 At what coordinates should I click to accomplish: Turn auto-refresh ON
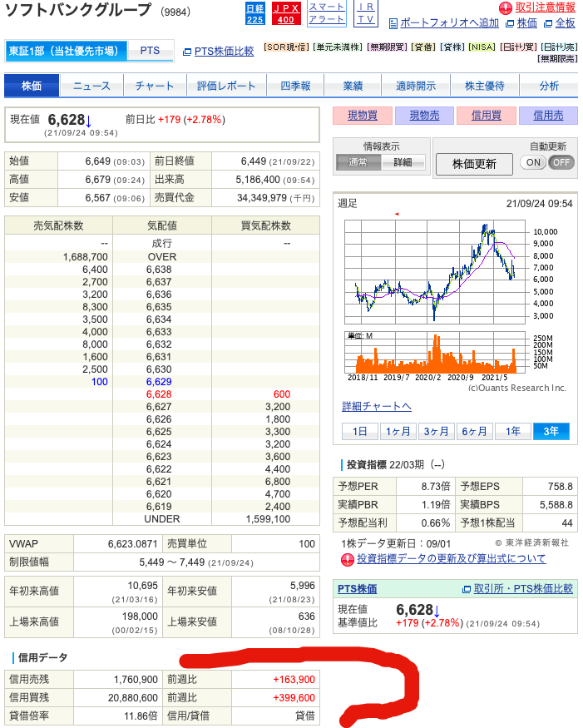[533, 162]
